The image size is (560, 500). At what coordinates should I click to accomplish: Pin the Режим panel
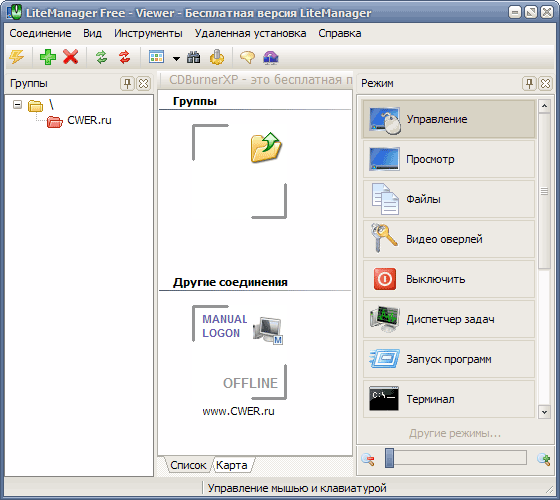coord(529,84)
